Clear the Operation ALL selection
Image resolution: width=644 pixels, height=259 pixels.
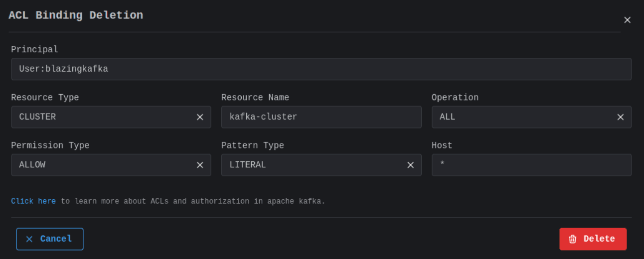point(621,117)
